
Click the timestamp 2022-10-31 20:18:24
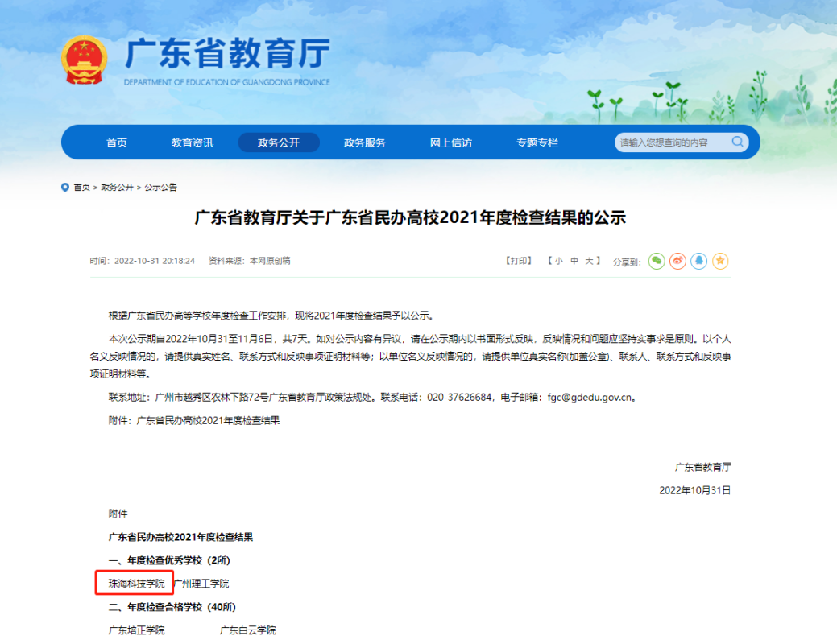(x=155, y=261)
